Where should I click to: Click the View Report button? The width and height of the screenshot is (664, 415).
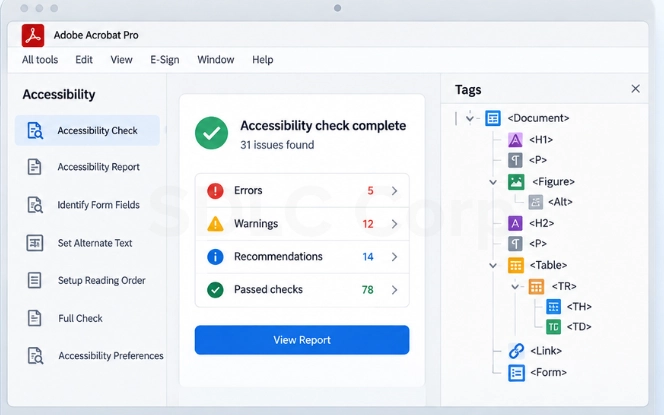tap(302, 340)
